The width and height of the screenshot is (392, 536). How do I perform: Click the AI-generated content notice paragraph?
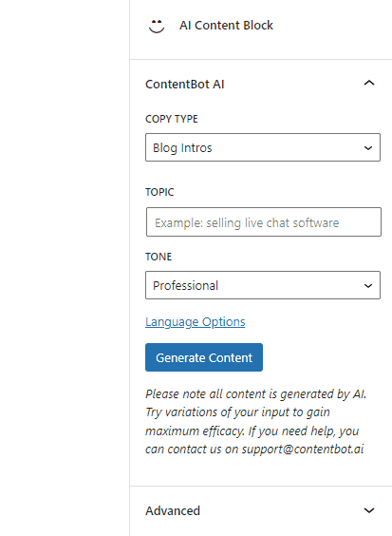click(255, 422)
